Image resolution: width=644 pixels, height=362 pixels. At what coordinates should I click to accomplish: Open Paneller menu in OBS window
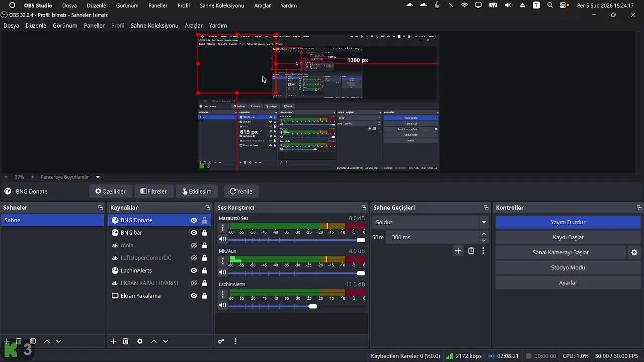94,26
